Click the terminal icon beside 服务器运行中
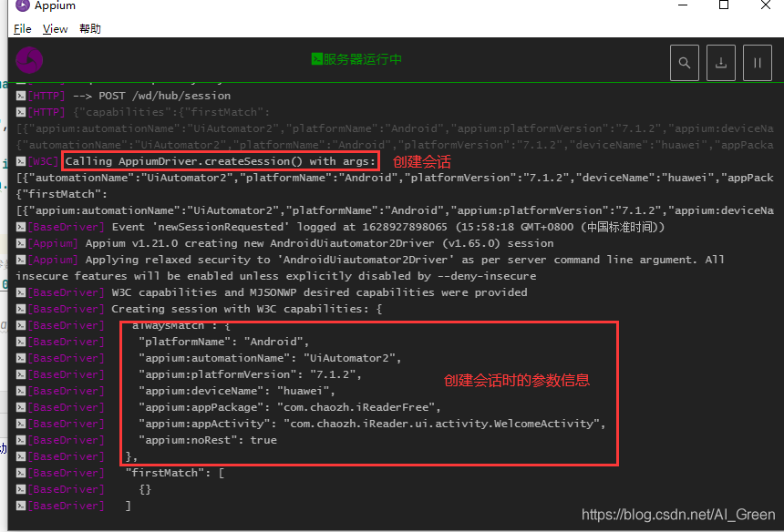The width and height of the screenshot is (784, 532). [x=316, y=59]
